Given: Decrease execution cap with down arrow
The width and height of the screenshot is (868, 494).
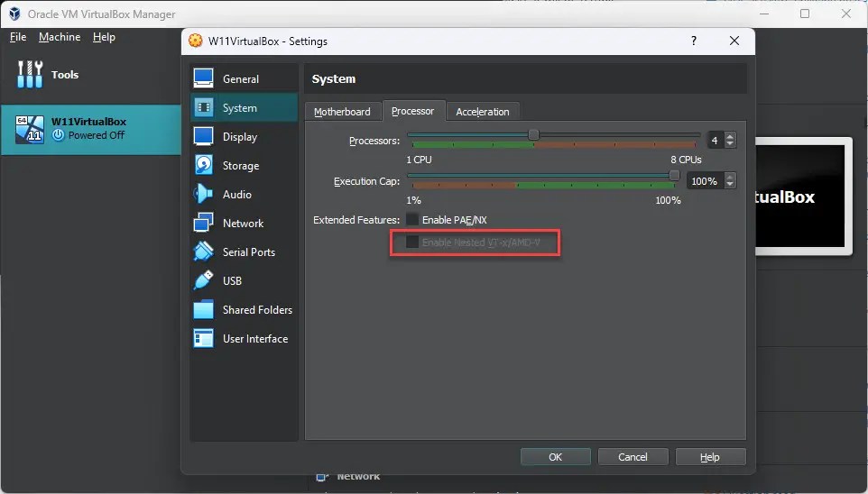Looking at the screenshot, I should [730, 185].
